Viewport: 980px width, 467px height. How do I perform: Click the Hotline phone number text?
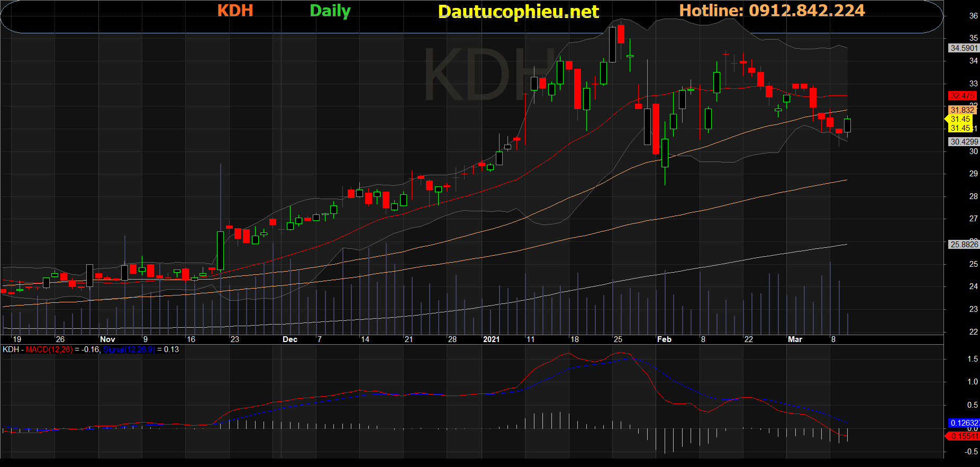772,11
